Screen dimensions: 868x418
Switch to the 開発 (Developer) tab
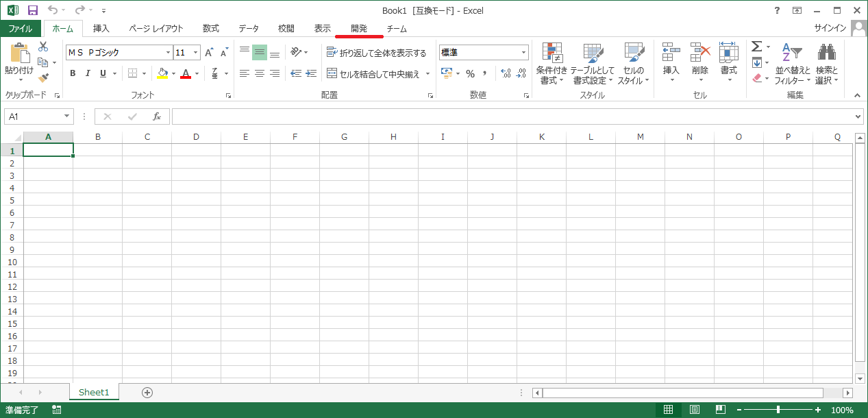click(x=359, y=28)
